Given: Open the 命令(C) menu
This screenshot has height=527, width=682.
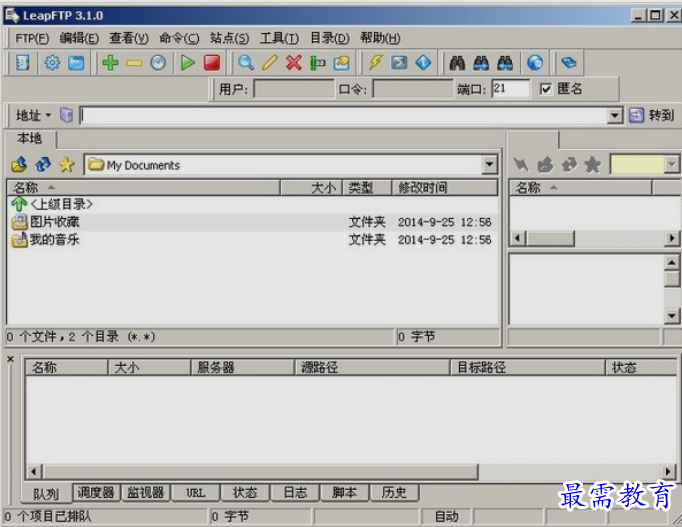Looking at the screenshot, I should coord(179,38).
